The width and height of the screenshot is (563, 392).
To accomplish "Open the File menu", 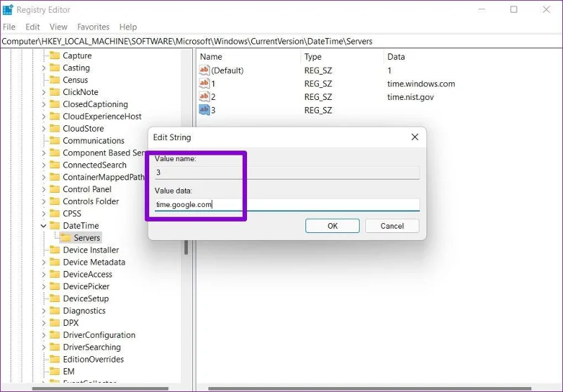I will click(x=9, y=27).
